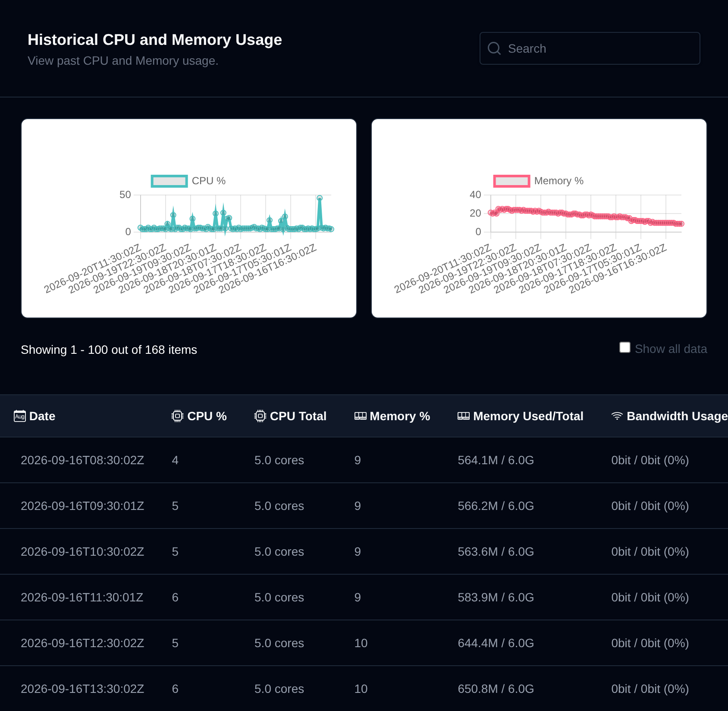The height and width of the screenshot is (711, 728).
Task: Sort table by Memory Used/Total column header
Action: tap(528, 416)
